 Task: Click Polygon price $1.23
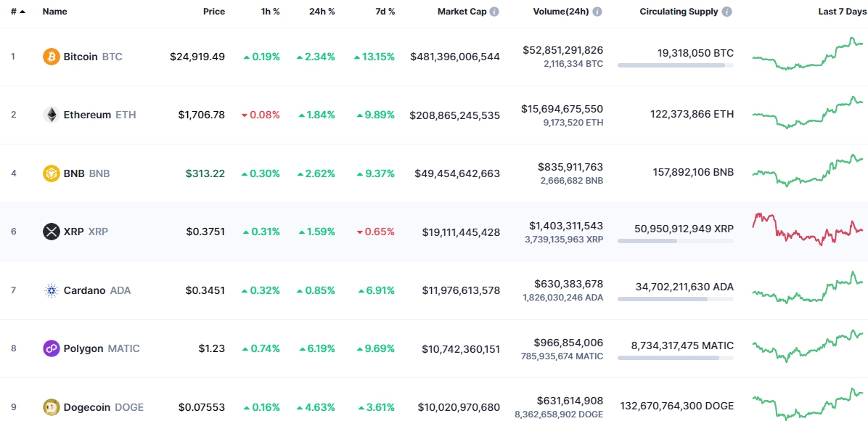[x=212, y=348]
